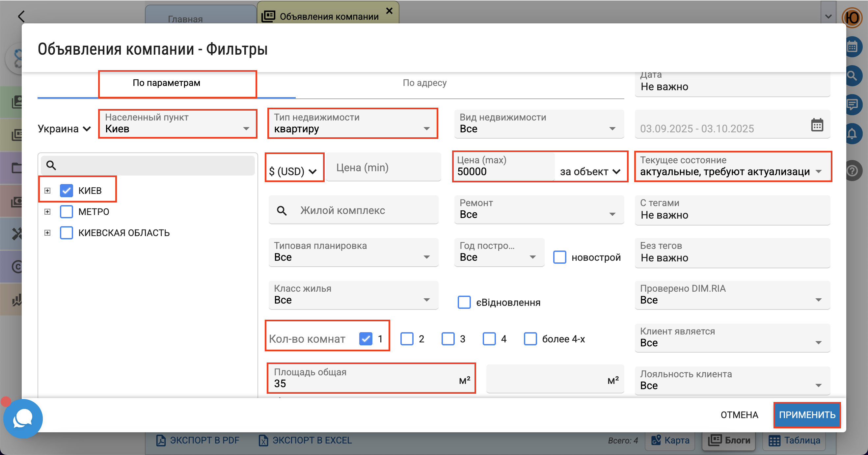The height and width of the screenshot is (455, 868).
Task: Click the calendar icon in date range field
Action: pyautogui.click(x=816, y=125)
